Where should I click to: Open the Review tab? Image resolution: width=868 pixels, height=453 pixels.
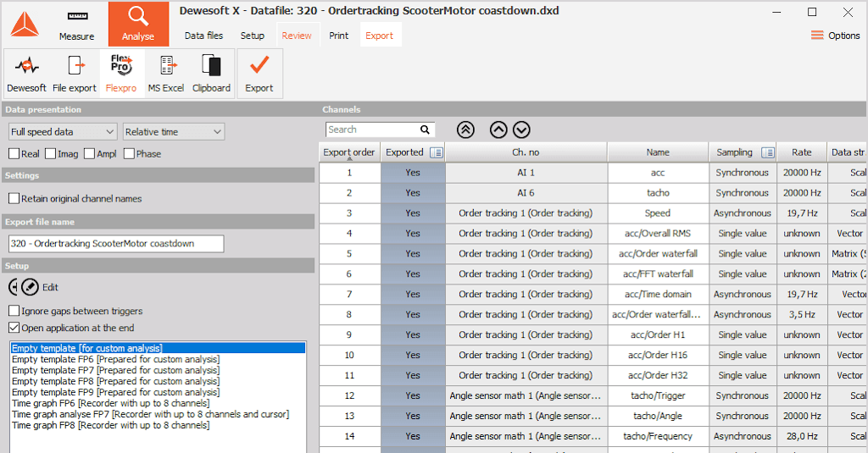[297, 36]
